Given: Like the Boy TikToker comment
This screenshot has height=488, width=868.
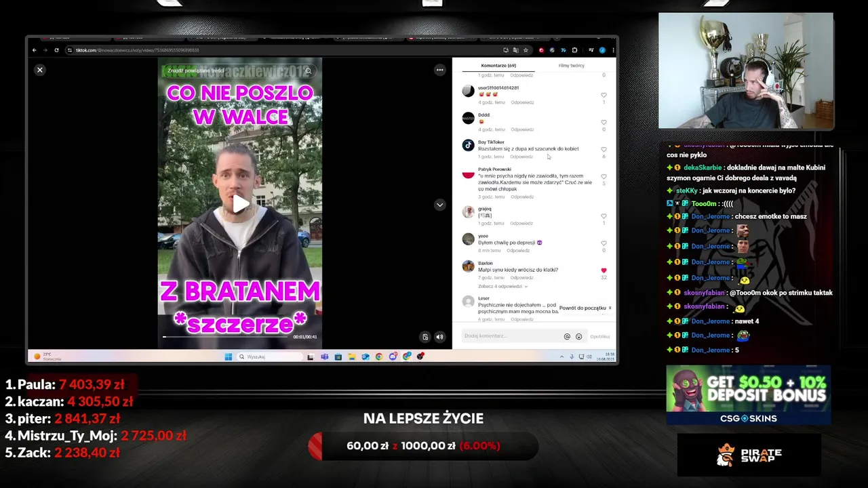Looking at the screenshot, I should [x=604, y=150].
